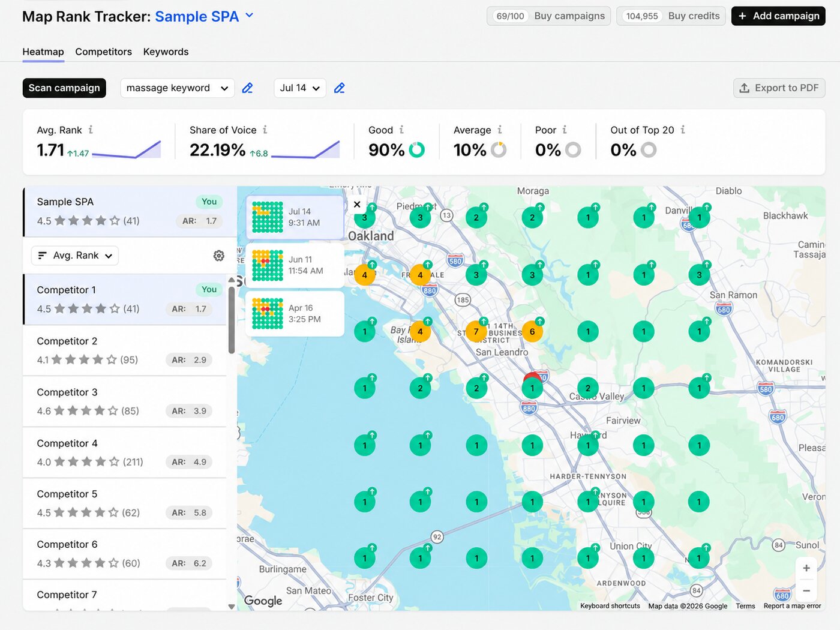The image size is (840, 630).
Task: Open the massage keyword dropdown
Action: 178,88
